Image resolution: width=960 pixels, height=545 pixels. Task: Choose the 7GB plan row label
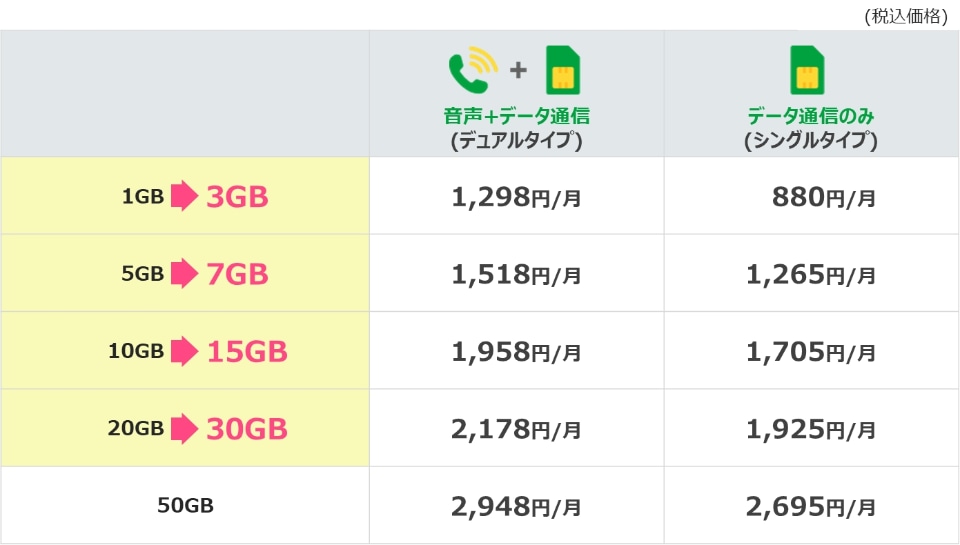(237, 273)
